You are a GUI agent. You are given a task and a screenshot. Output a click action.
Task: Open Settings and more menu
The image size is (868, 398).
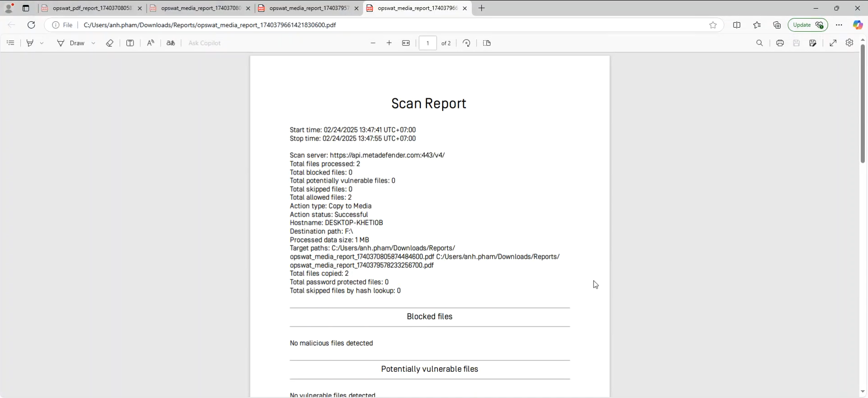tap(839, 25)
